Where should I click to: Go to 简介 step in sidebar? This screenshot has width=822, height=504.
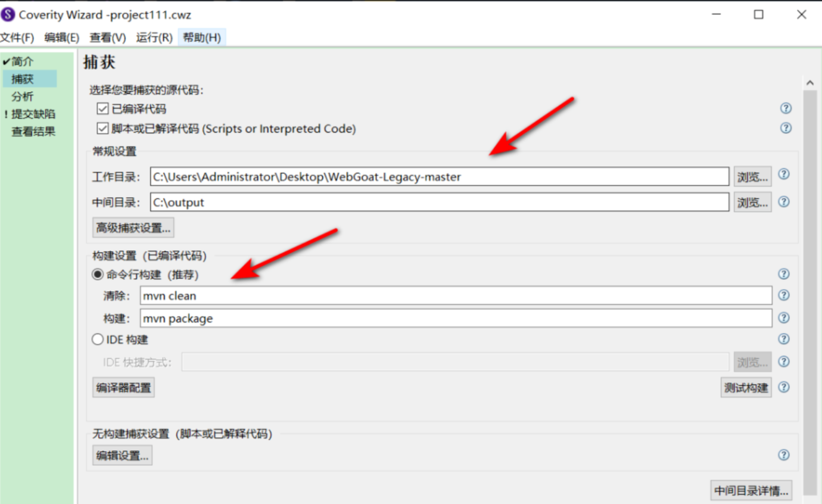[x=23, y=61]
